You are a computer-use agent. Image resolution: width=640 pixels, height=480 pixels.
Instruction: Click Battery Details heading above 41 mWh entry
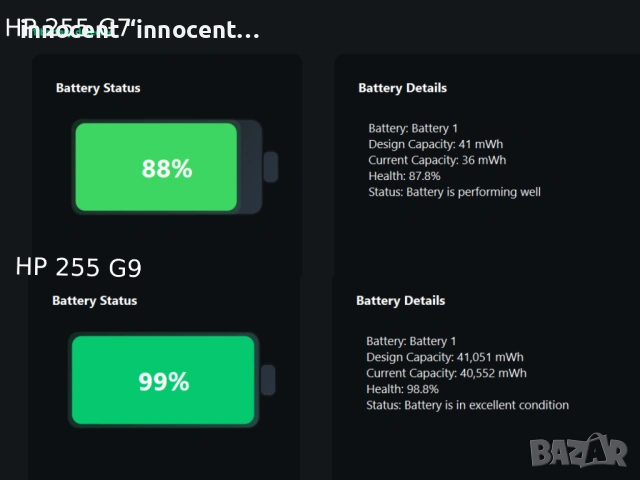402,88
